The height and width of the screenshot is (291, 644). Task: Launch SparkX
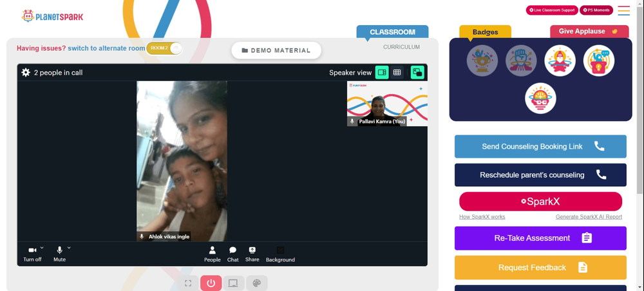[x=540, y=202]
